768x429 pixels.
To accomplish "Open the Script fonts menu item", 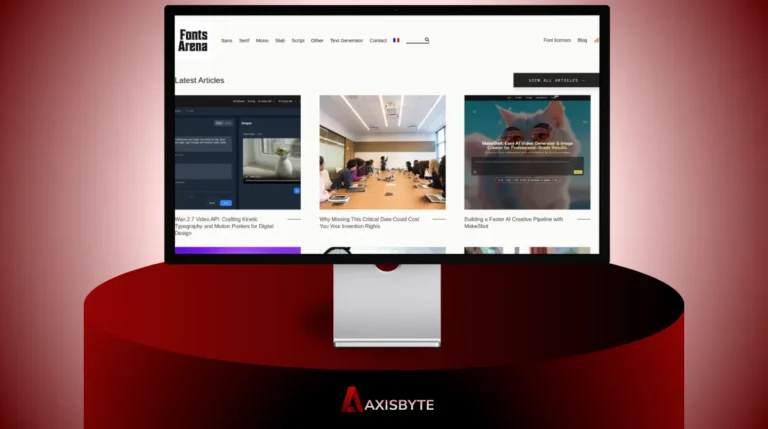I will point(298,41).
